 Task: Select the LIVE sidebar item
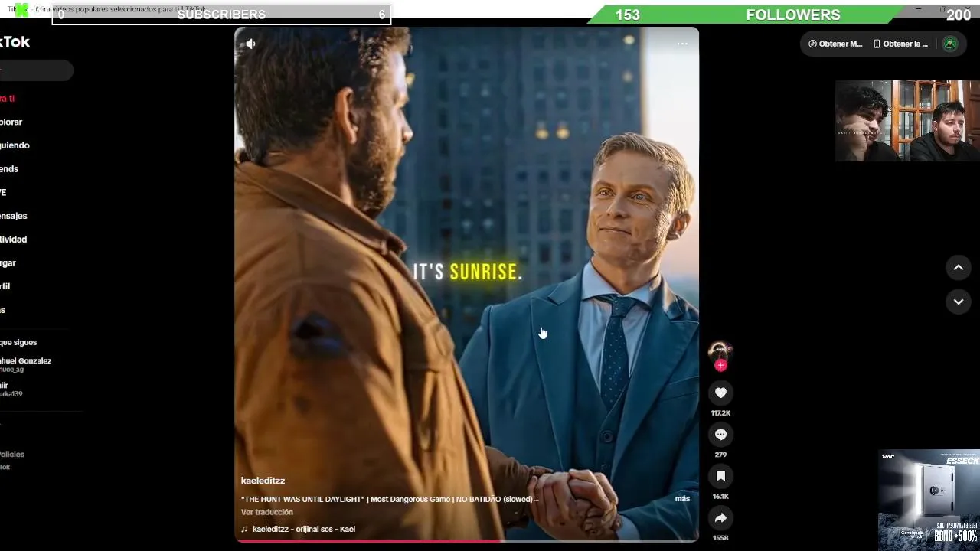4,192
